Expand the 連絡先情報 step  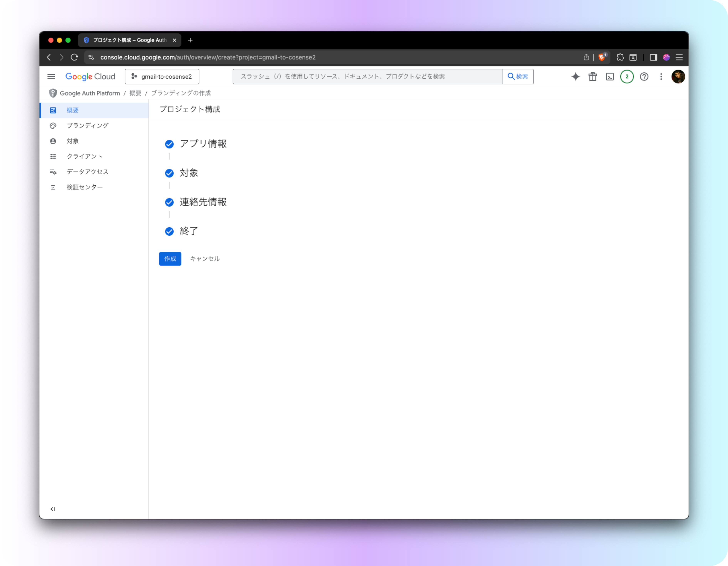[x=203, y=202]
